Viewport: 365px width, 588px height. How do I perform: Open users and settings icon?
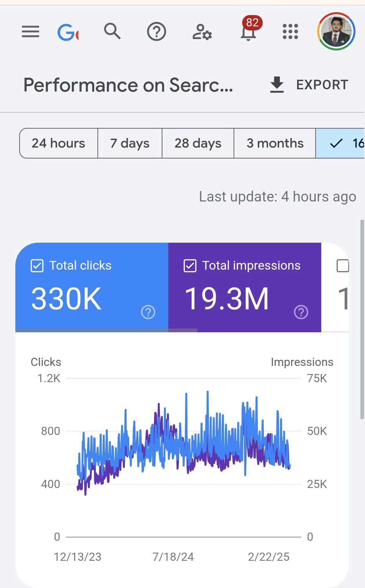pos(202,32)
